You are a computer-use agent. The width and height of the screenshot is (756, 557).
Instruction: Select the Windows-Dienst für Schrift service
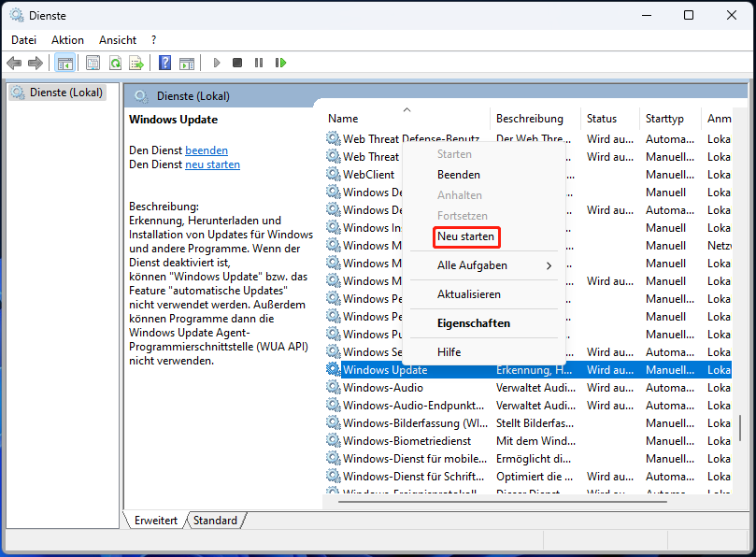[528, 476]
